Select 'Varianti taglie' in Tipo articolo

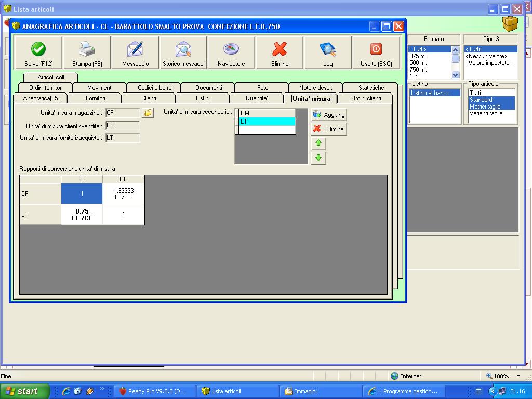pos(486,113)
